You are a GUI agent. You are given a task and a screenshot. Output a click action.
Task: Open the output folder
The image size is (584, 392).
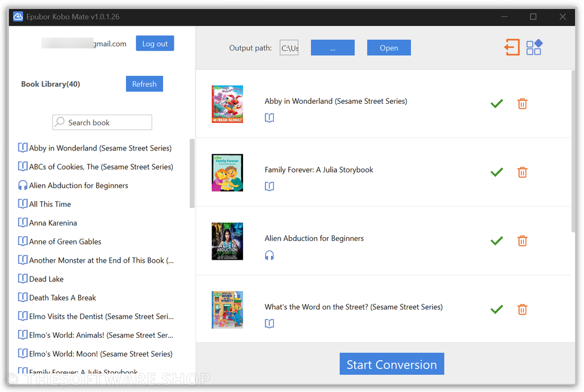point(389,48)
